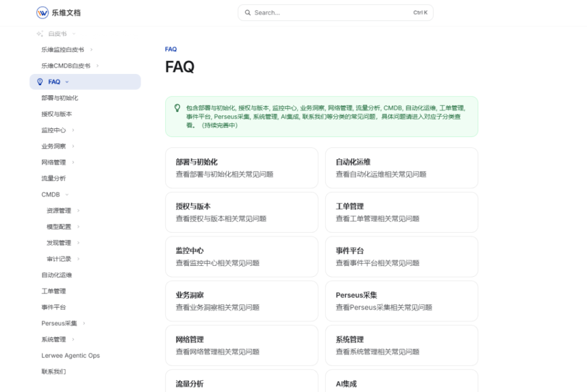Open Lerwee Agentic Ops in sidebar
Viewport: 587px width, 392px height.
(71, 355)
